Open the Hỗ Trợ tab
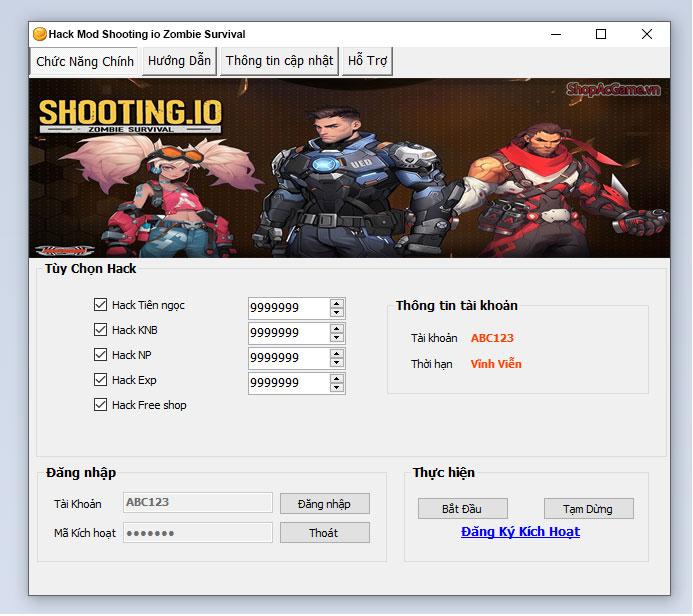 367,61
